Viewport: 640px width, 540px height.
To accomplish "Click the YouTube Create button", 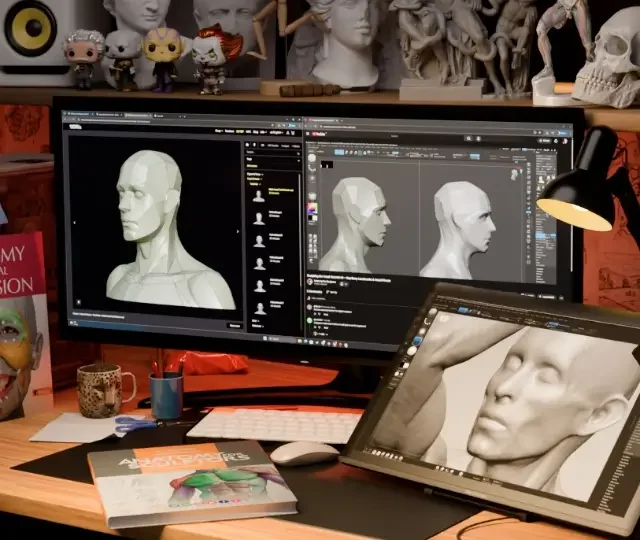I will [544, 141].
